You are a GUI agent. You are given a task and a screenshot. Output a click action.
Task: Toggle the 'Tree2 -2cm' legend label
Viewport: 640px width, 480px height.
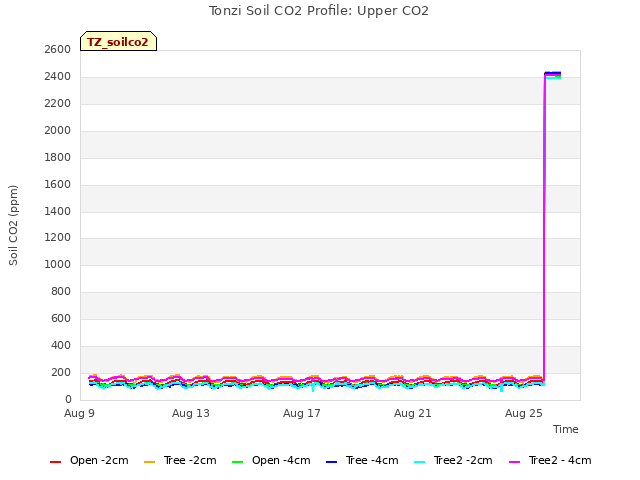point(463,460)
